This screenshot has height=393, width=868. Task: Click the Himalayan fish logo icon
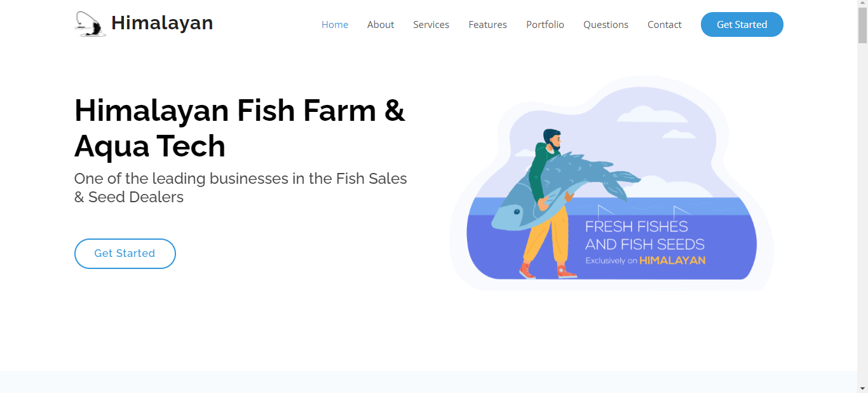[x=90, y=24]
